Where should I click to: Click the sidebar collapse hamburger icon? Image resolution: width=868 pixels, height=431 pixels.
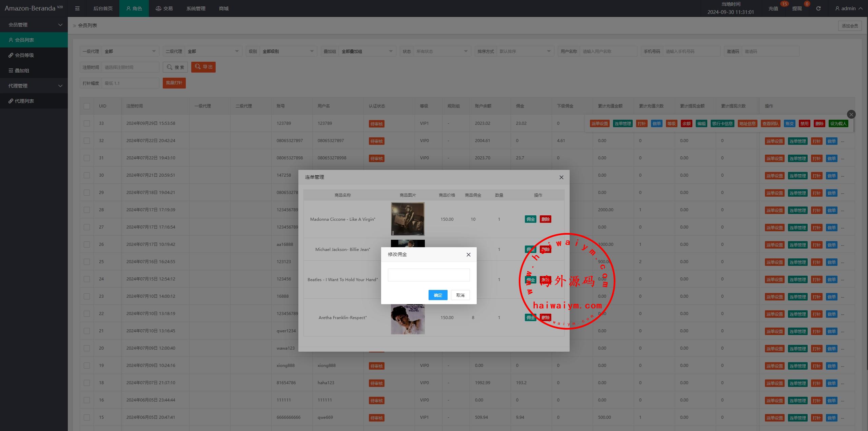77,8
